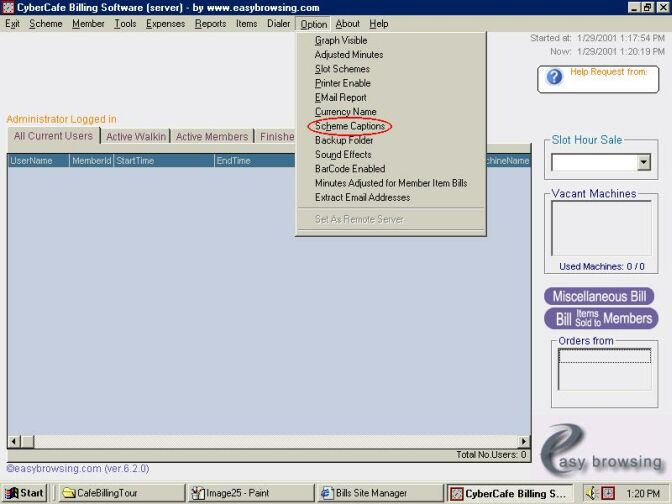This screenshot has width=672, height=504.
Task: Toggle Printer Enable option
Action: click(x=342, y=84)
